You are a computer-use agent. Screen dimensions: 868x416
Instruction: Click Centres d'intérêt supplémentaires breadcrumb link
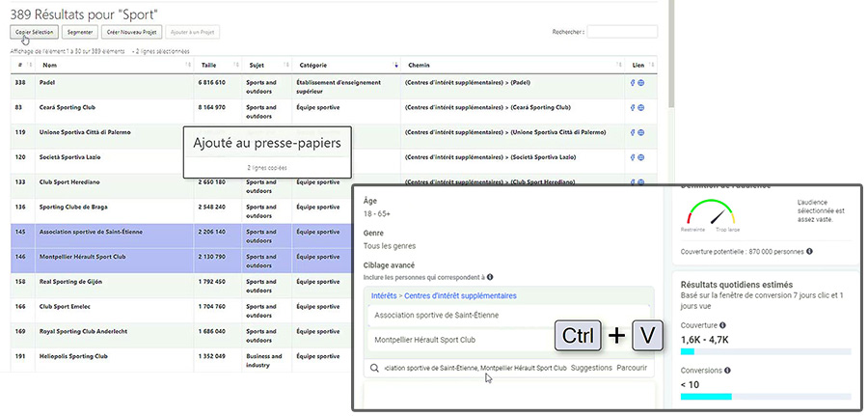(460, 296)
